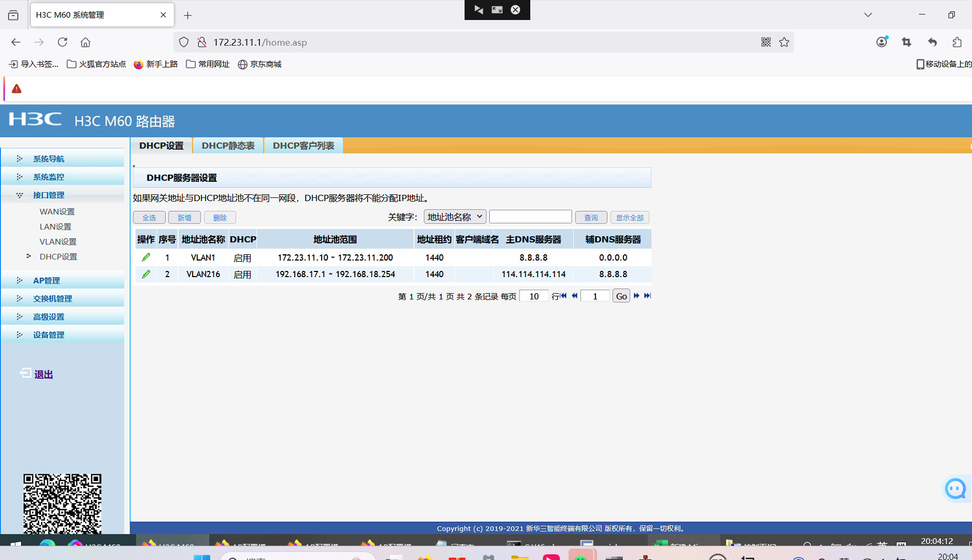Click the QR code image in the sidebar
This screenshot has width=972, height=560.
coord(62,503)
